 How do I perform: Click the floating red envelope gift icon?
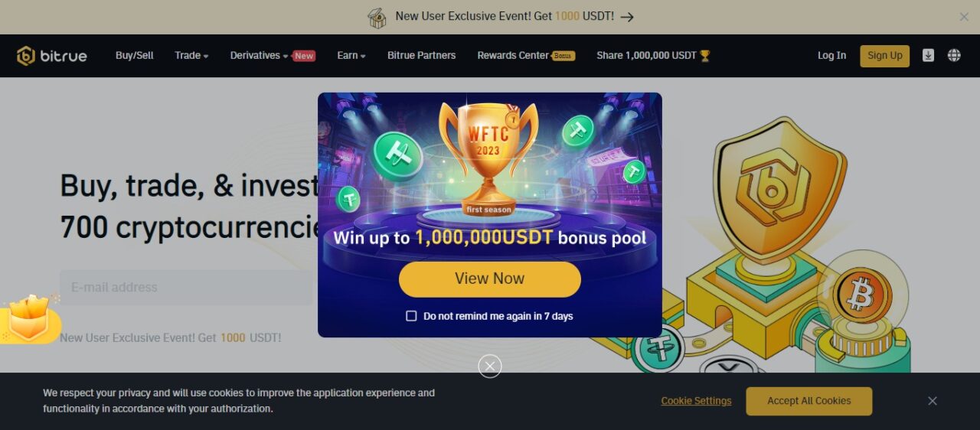click(x=29, y=318)
